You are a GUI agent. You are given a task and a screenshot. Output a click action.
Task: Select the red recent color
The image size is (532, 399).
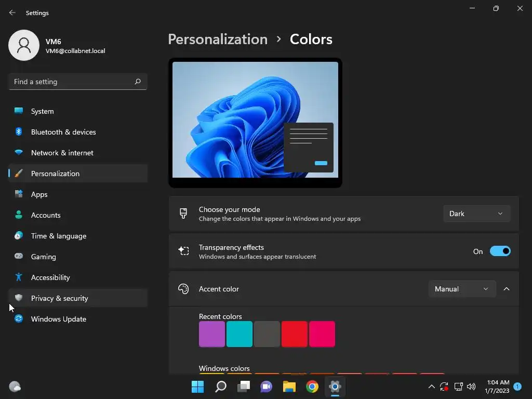click(x=295, y=334)
